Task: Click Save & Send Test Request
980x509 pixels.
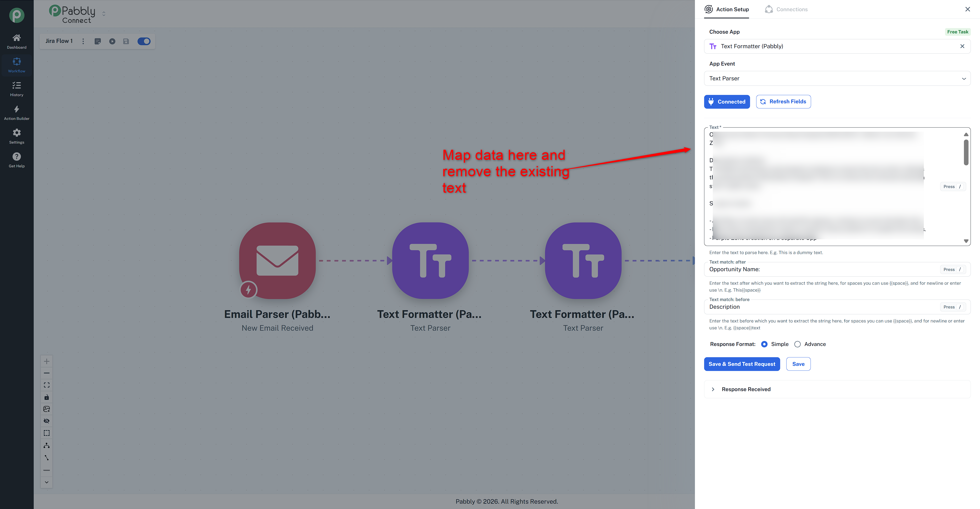Action: point(742,364)
